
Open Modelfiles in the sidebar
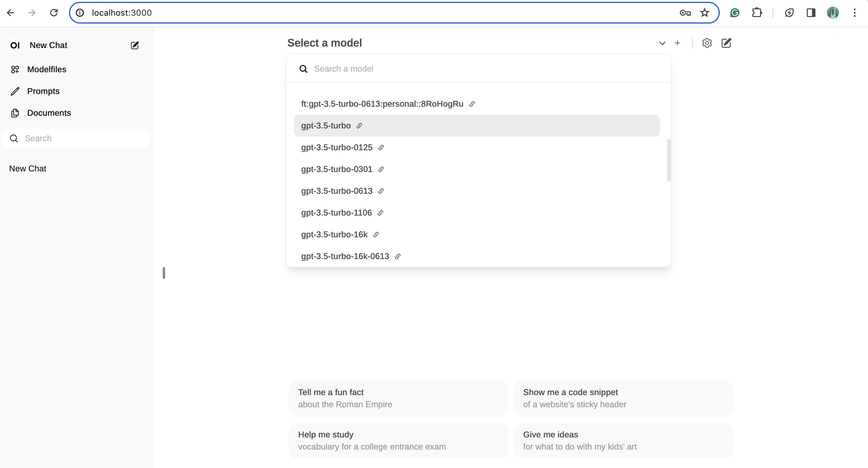point(47,70)
